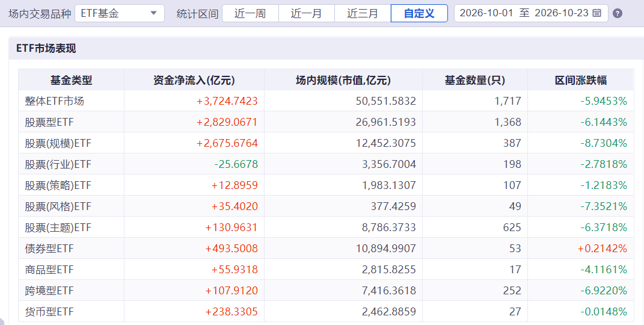This screenshot has width=644, height=325.
Task: Select the 跨境型ETF row label
Action: [49, 291]
